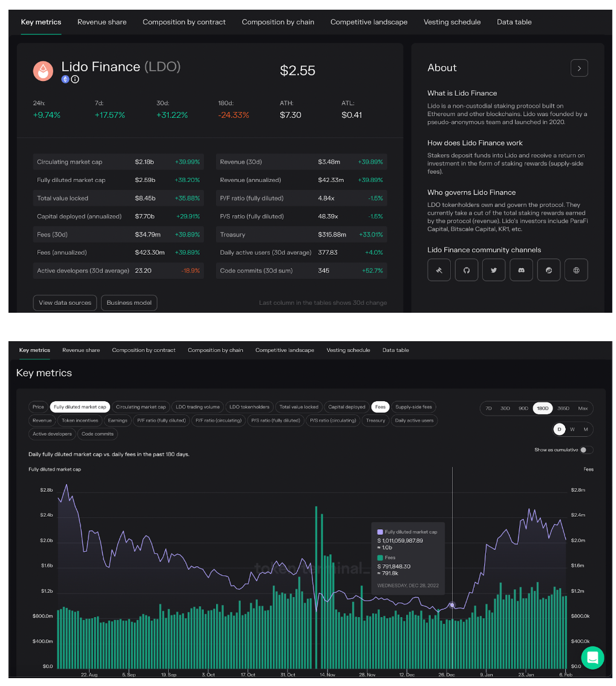This screenshot has height=686, width=616.
Task: Toggle Total value locked chip
Action: point(299,407)
